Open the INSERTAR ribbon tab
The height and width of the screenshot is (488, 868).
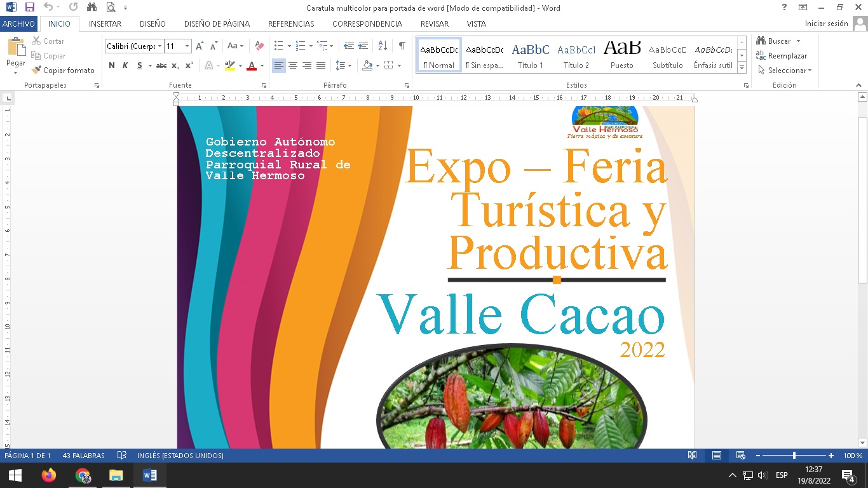click(105, 24)
